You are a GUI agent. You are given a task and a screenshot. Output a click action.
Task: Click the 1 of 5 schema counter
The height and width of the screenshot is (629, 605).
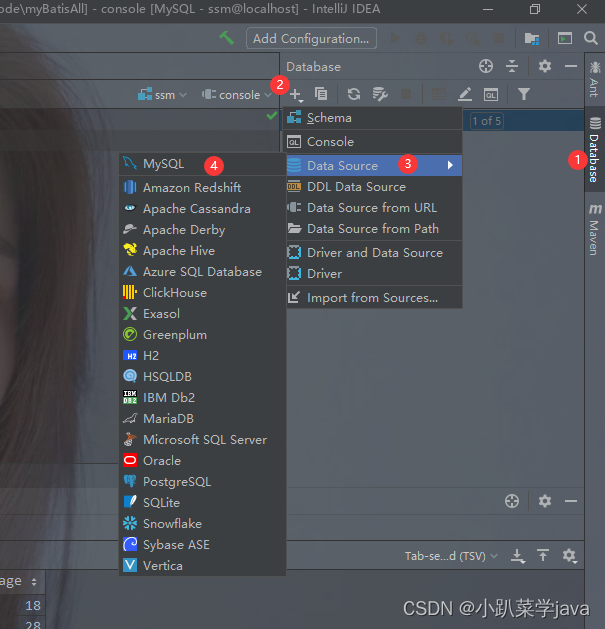click(x=487, y=121)
